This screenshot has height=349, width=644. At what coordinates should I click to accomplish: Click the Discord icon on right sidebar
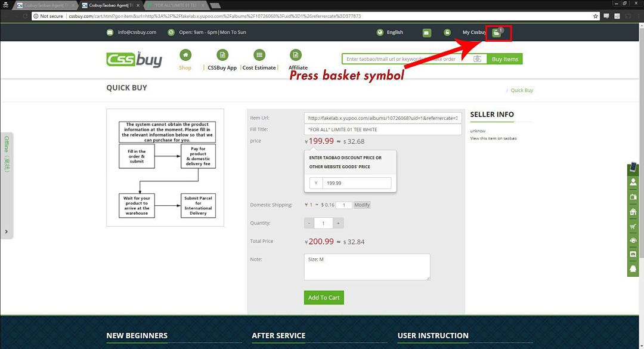(x=633, y=255)
